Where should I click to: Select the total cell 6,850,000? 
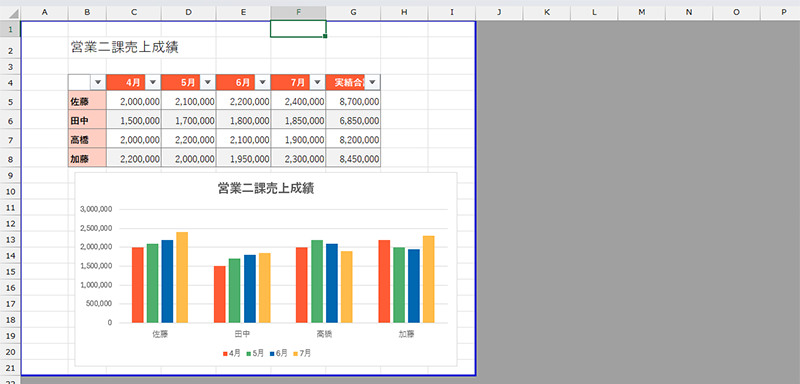[353, 120]
